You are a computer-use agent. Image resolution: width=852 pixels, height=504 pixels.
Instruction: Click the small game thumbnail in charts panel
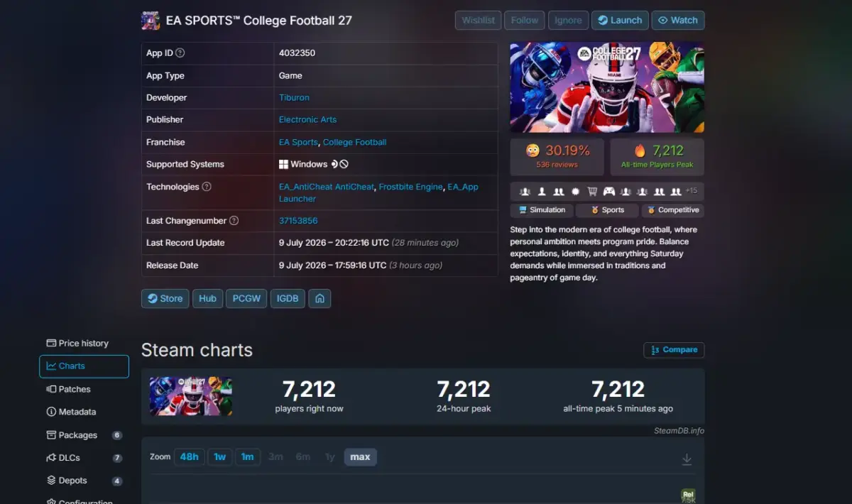coord(191,396)
